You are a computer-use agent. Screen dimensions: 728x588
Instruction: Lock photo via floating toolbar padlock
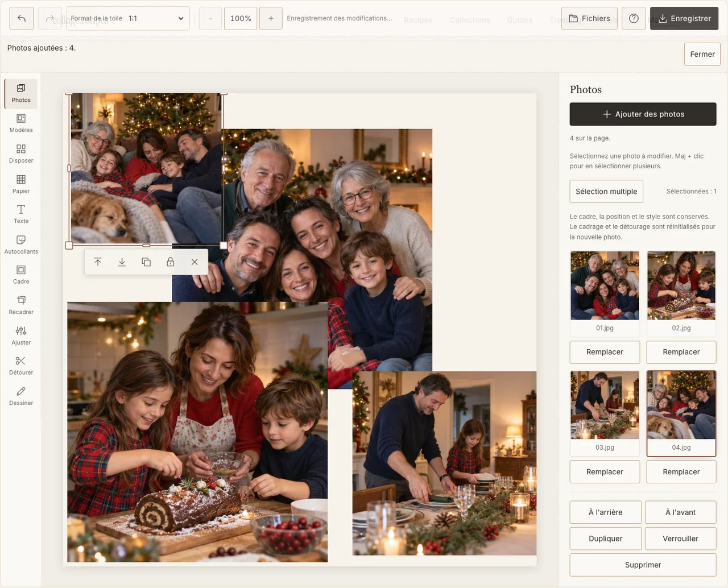pyautogui.click(x=170, y=262)
